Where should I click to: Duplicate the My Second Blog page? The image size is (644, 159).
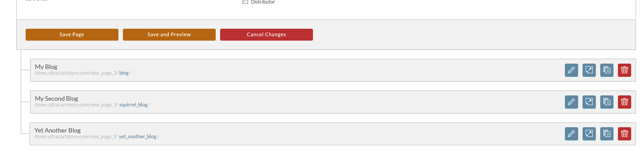[x=607, y=102]
